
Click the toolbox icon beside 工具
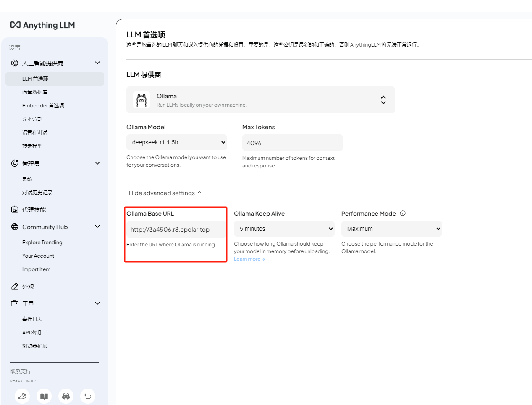(15, 303)
